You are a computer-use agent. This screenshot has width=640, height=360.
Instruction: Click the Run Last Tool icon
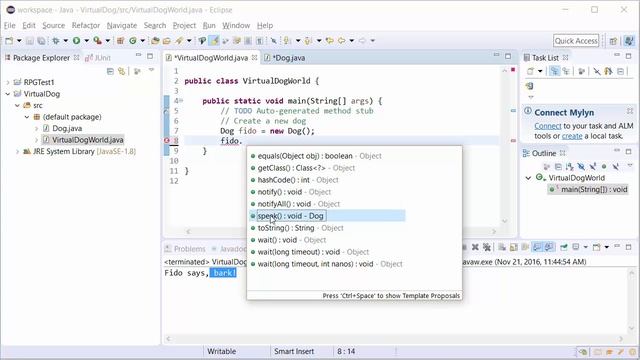click(x=97, y=41)
